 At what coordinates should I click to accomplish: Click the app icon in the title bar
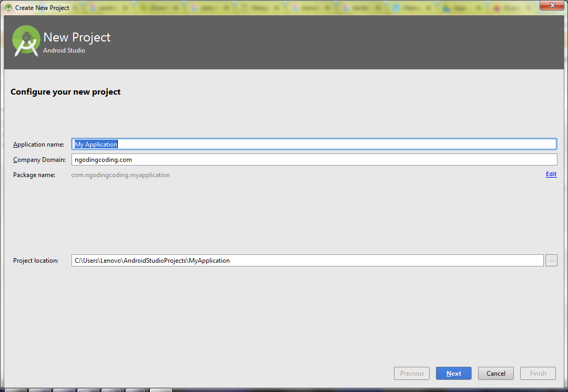(7, 7)
